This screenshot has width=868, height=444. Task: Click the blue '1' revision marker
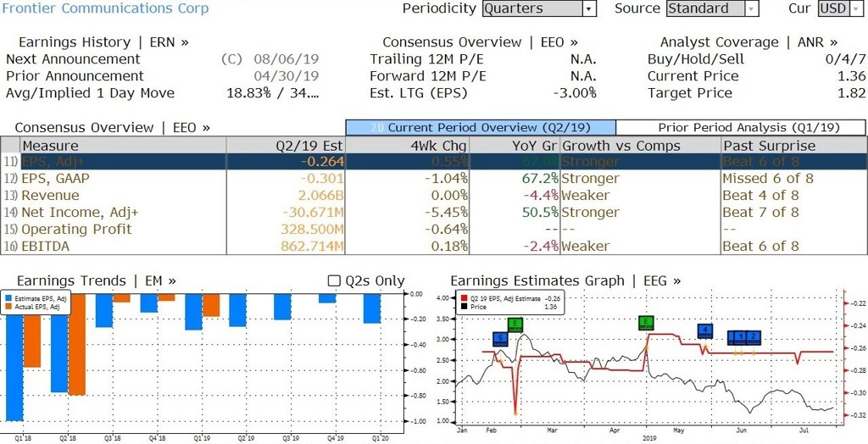click(x=741, y=336)
